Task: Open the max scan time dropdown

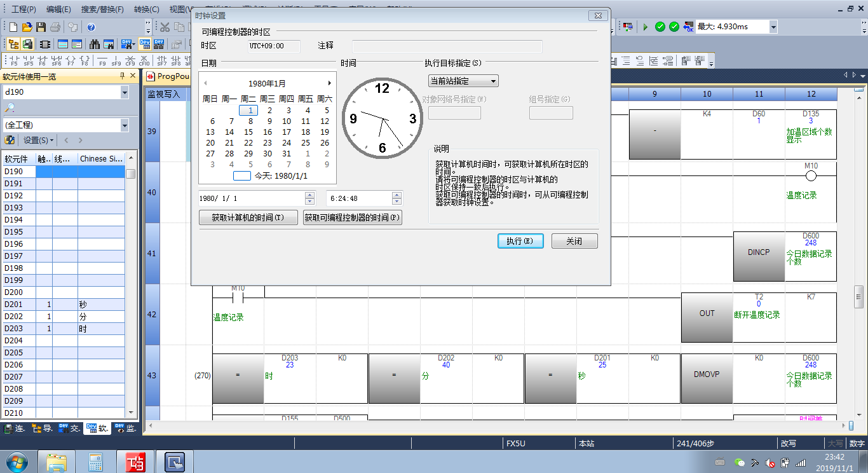Action: pos(773,27)
